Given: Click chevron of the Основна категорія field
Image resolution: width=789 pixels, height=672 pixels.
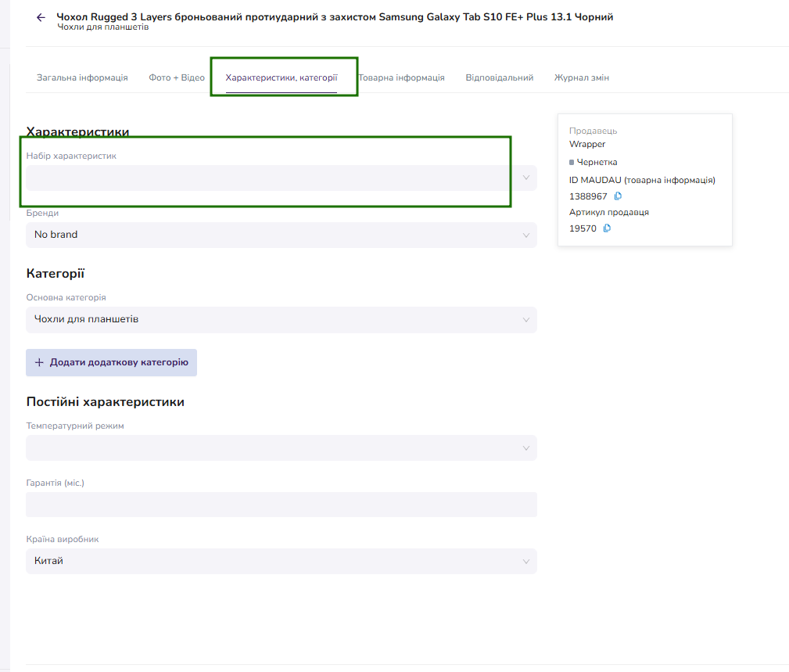Looking at the screenshot, I should (x=525, y=320).
